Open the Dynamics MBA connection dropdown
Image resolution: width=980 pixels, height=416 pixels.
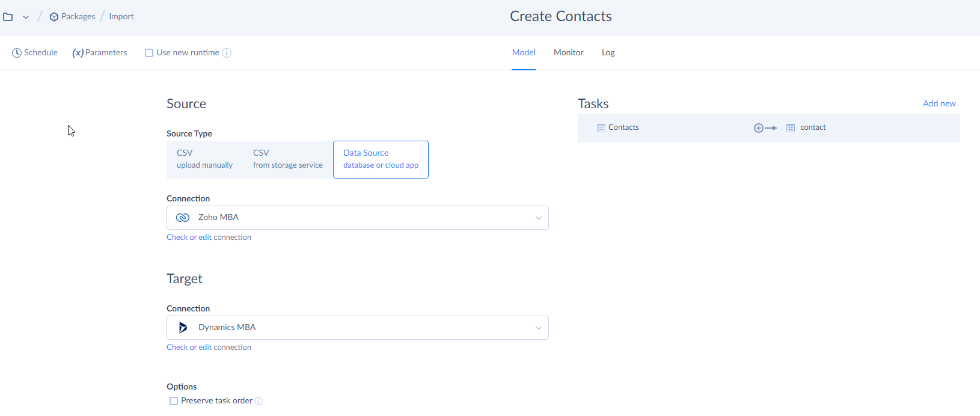357,328
